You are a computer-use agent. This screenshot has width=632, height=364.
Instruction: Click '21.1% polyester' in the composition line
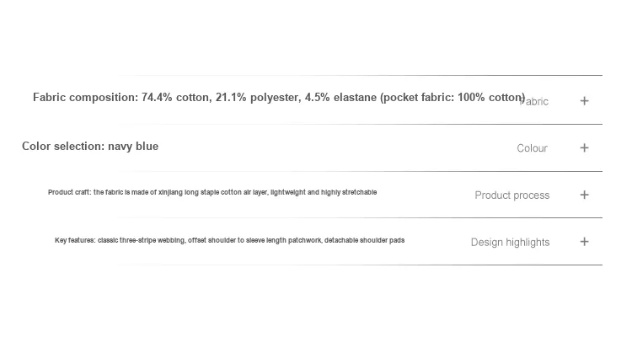pos(257,98)
